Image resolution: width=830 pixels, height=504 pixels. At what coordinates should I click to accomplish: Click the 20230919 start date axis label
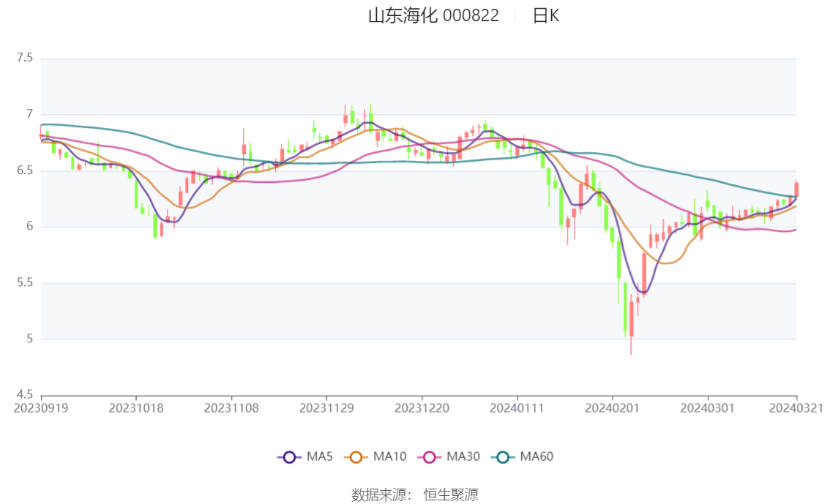tap(41, 408)
